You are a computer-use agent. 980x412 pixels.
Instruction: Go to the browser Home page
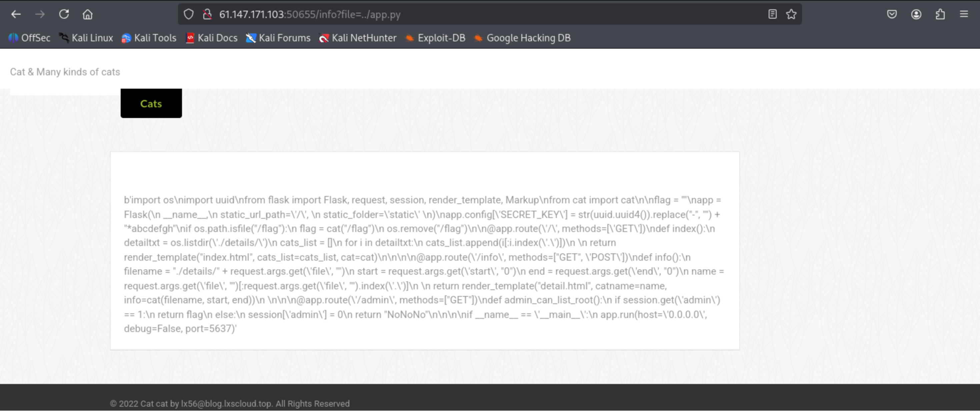tap(87, 14)
